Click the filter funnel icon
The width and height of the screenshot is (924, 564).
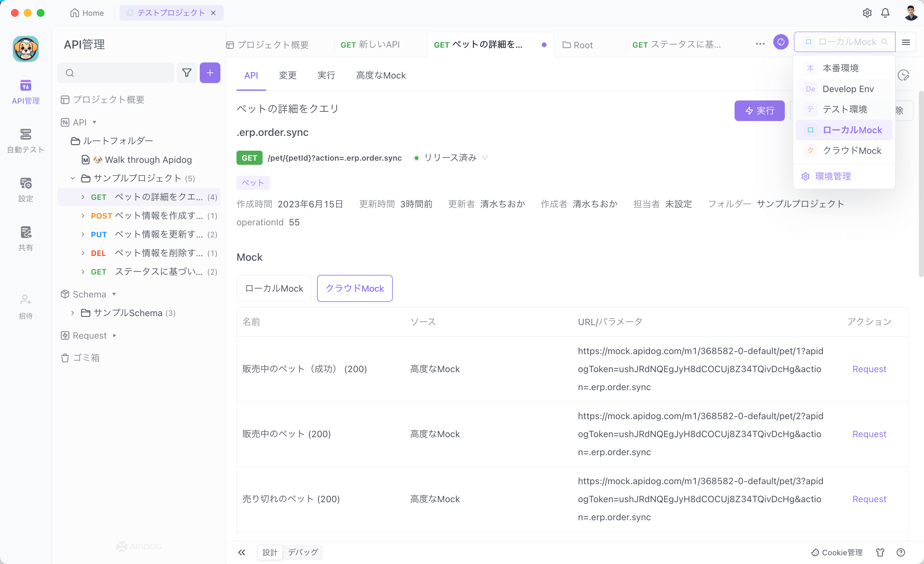187,73
